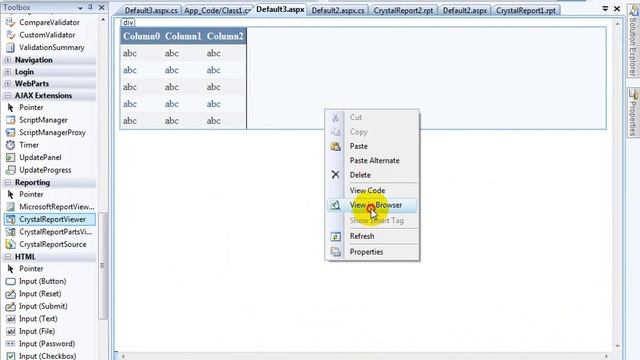This screenshot has width=640, height=360.
Task: Switch to Default2.aspx tab
Action: (x=464, y=11)
